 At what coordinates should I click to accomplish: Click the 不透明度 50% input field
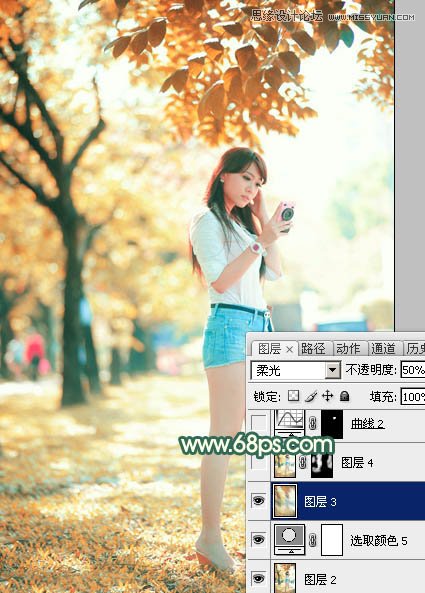pyautogui.click(x=413, y=370)
